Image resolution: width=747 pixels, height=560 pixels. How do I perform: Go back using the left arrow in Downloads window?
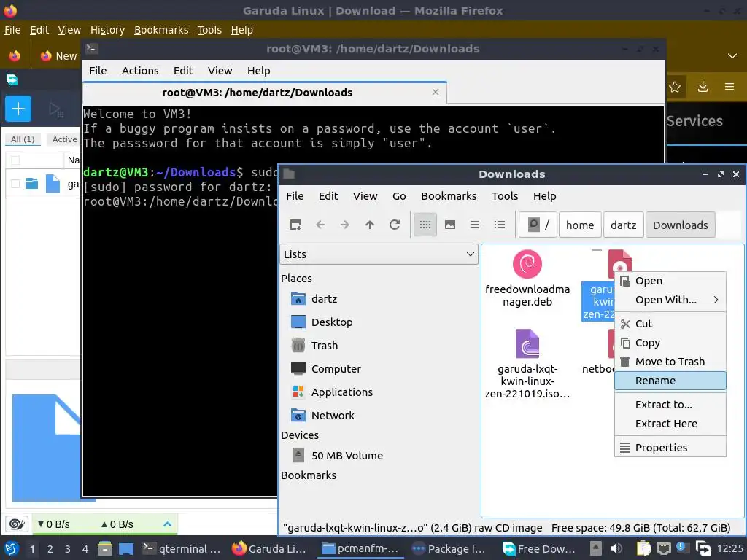[320, 225]
